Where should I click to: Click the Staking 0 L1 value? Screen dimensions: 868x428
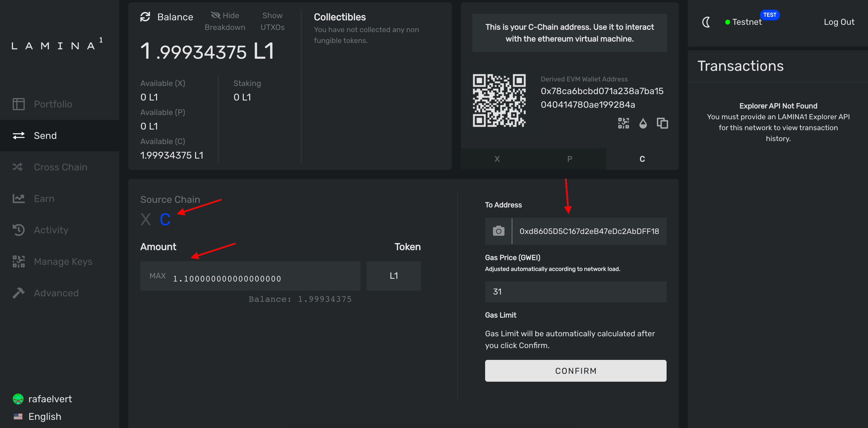click(x=242, y=97)
